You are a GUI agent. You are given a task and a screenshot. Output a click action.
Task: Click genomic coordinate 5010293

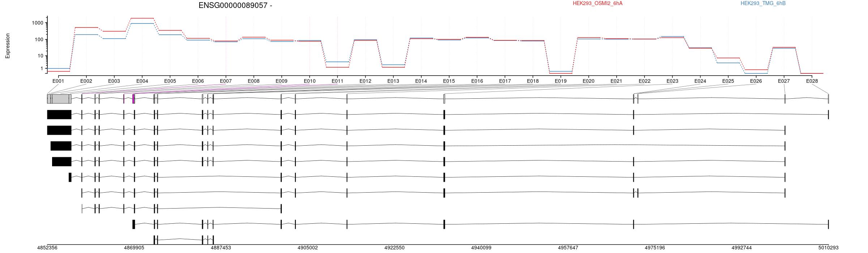(829, 248)
